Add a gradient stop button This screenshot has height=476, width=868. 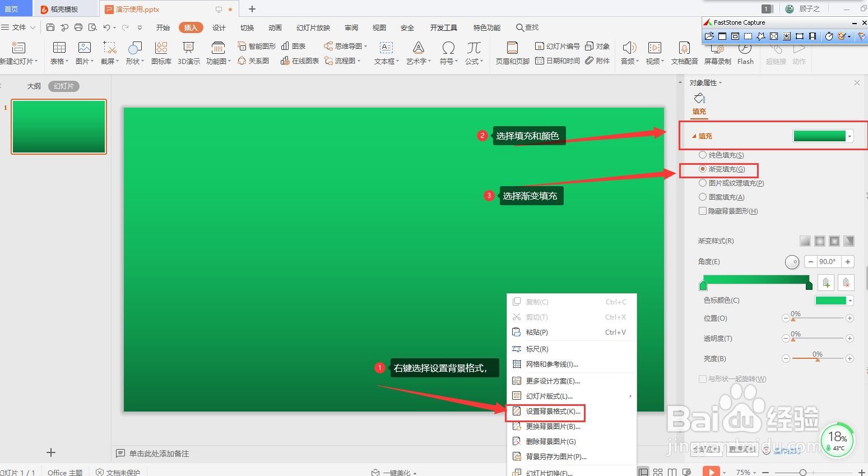click(x=826, y=283)
